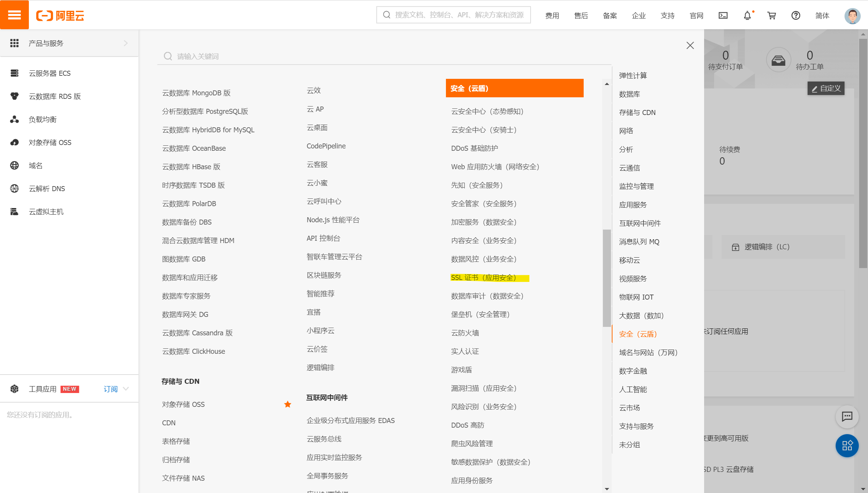Open 云解析 DNS in sidebar

(x=47, y=188)
